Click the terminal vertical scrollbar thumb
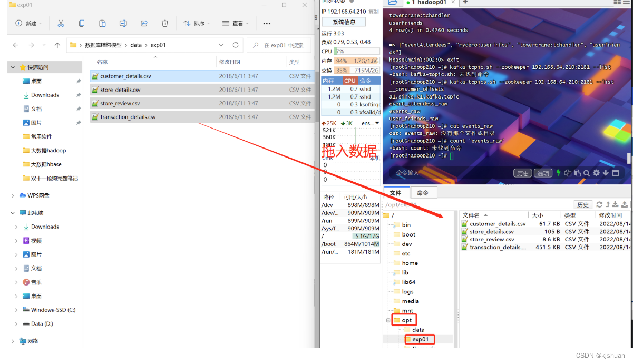Screen dimensions: 633x364 [x=629, y=158]
